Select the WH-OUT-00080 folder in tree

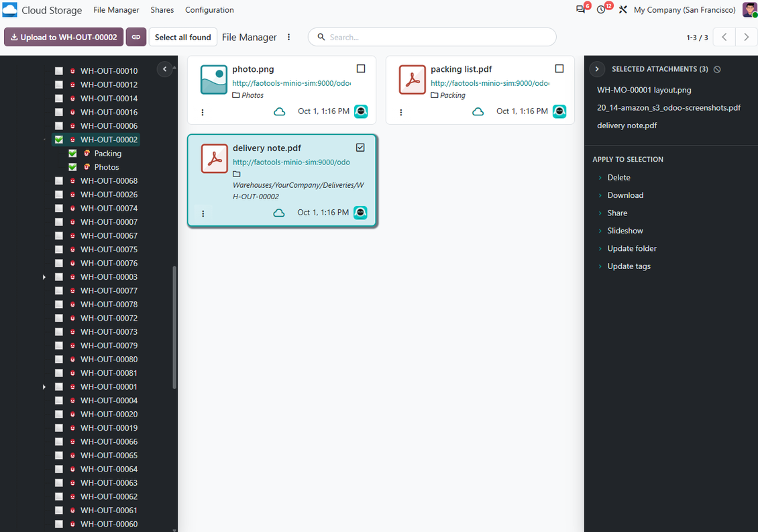coord(109,360)
